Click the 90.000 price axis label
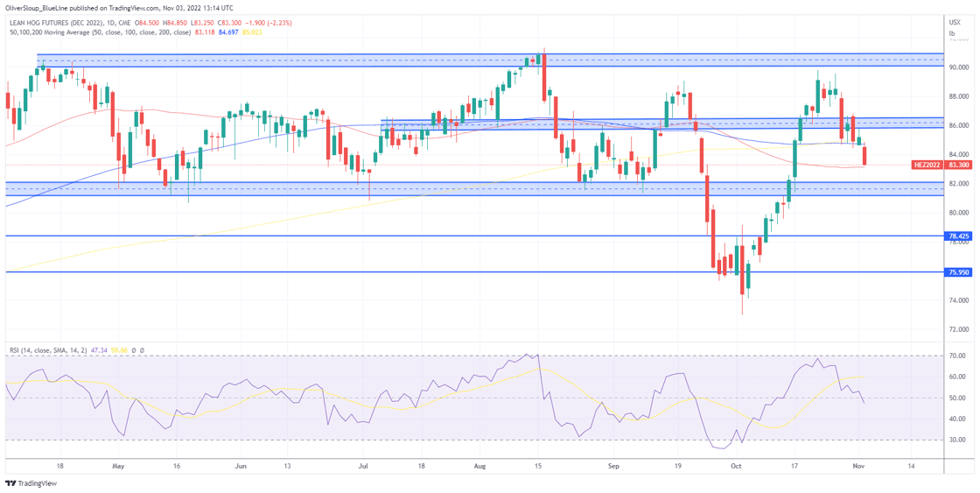980x493 pixels. pos(959,67)
